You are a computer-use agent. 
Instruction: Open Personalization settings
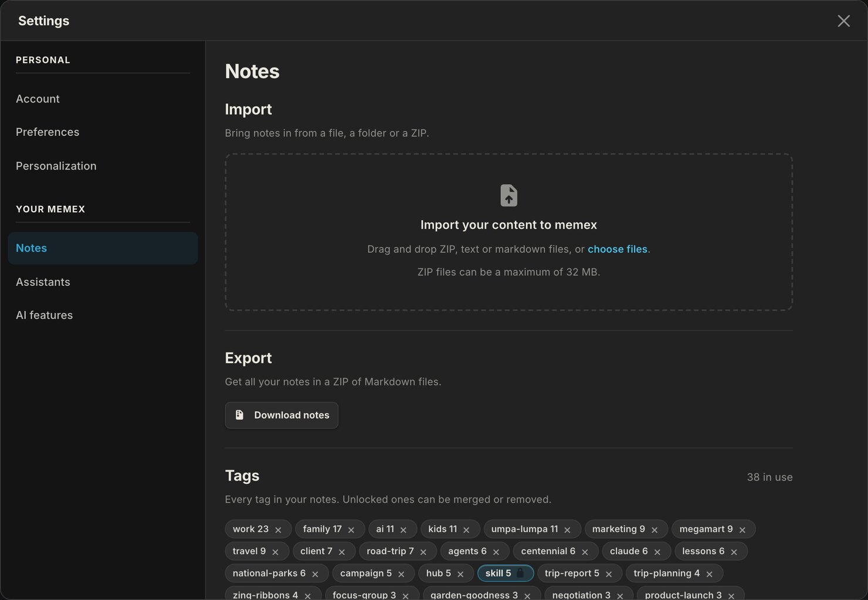(x=103, y=166)
